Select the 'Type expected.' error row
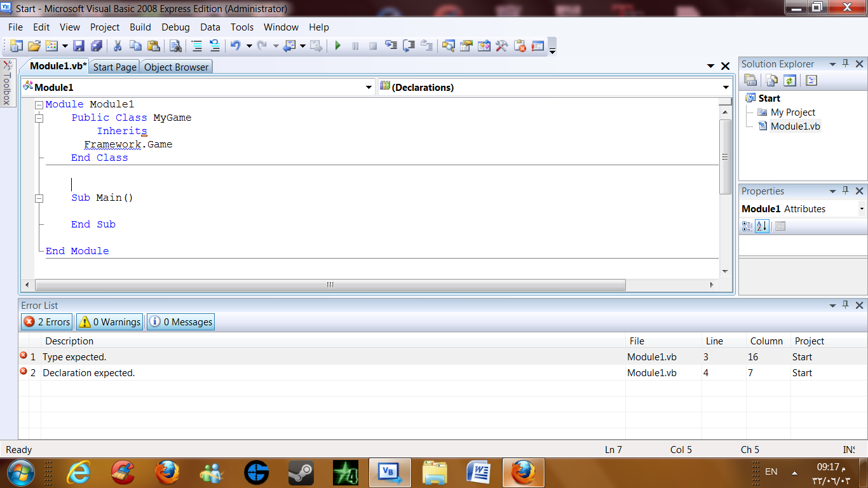Image resolution: width=868 pixels, height=488 pixels. click(x=442, y=356)
